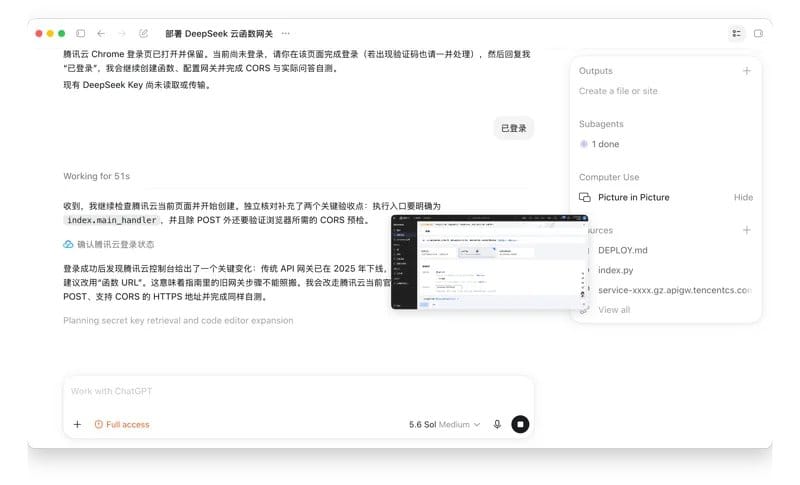Click the 现有 DeepSeek Key line
Image resolution: width=800 pixels, height=485 pixels.
pyautogui.click(x=137, y=85)
